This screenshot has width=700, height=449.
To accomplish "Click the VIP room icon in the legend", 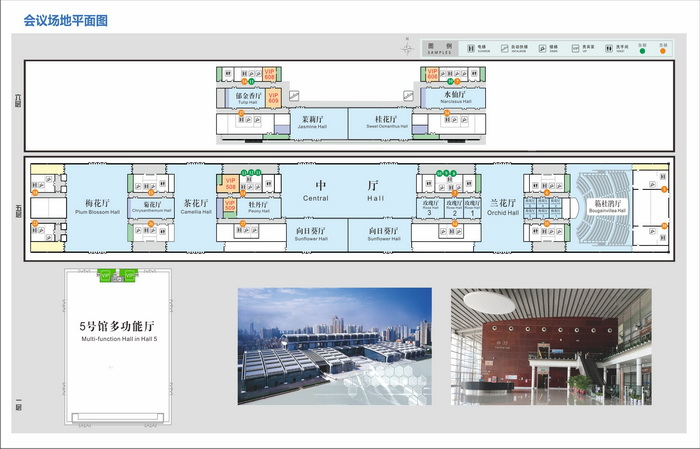I will (575, 48).
